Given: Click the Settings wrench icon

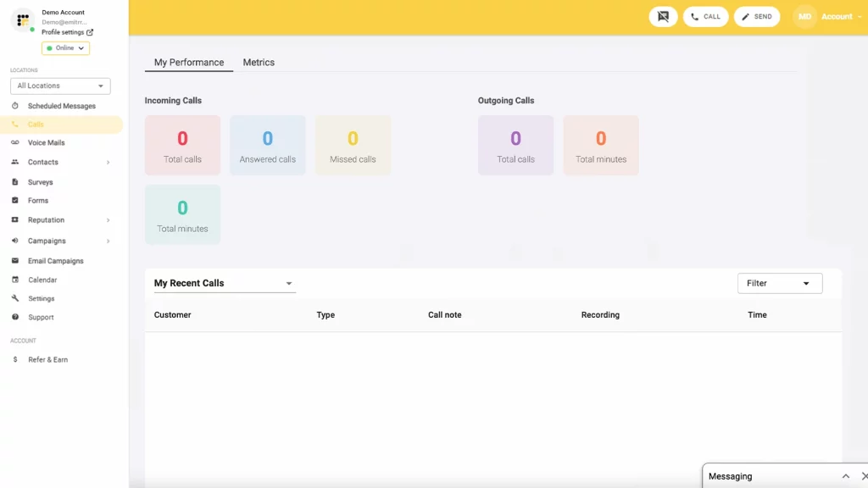Looking at the screenshot, I should click(x=15, y=298).
